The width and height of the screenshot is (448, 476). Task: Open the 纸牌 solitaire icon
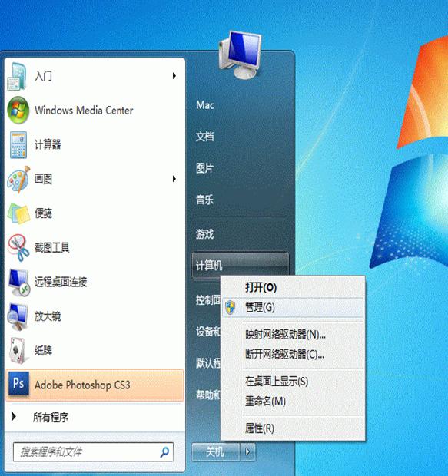click(x=18, y=351)
